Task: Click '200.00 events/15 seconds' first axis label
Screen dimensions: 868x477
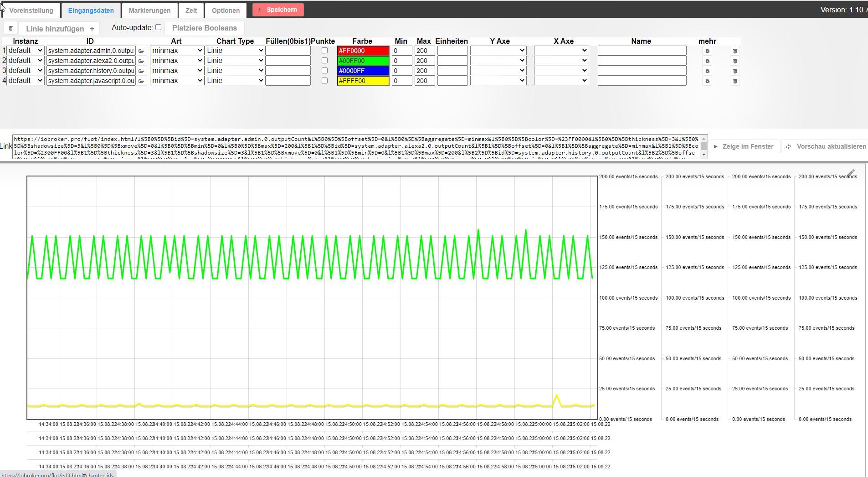Action: (x=628, y=176)
